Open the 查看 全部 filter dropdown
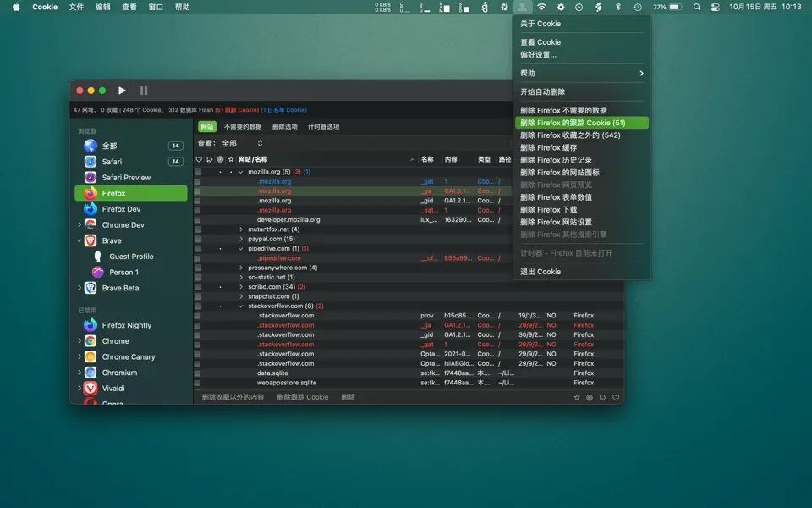The image size is (812, 508). click(x=242, y=144)
